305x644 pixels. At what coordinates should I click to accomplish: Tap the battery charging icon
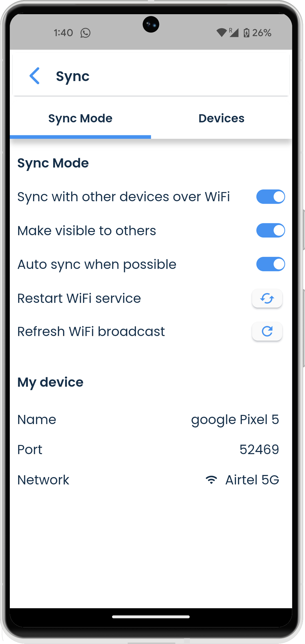(x=246, y=33)
